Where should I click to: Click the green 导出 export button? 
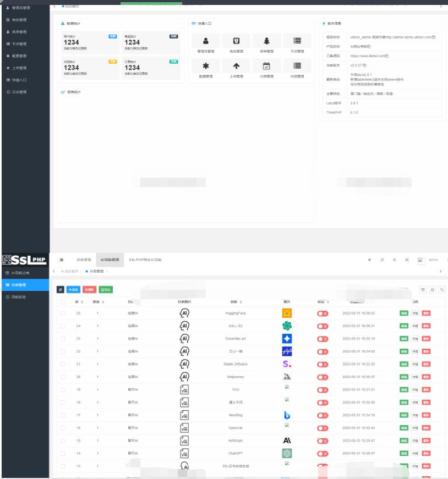[105, 290]
